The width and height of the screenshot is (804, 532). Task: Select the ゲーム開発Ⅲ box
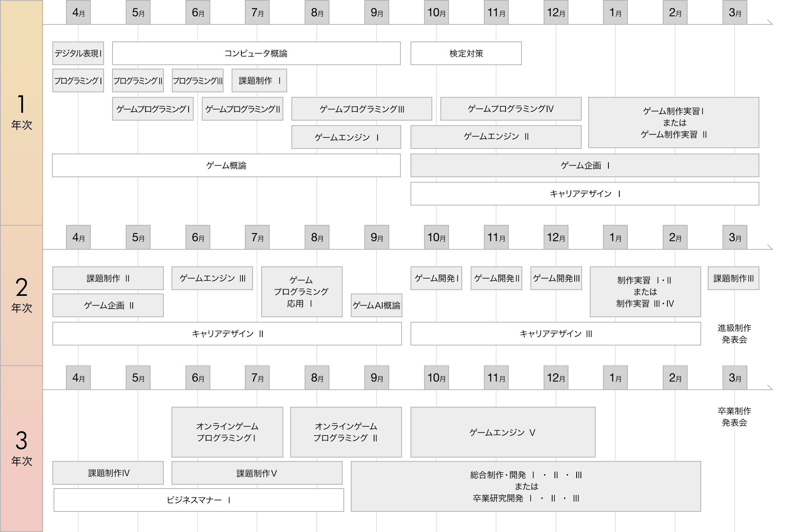coord(556,278)
